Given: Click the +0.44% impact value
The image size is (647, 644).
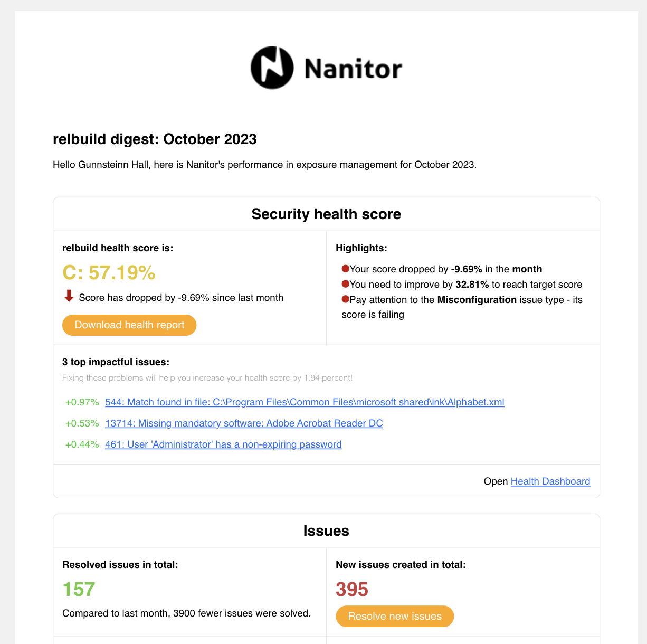Looking at the screenshot, I should (82, 444).
